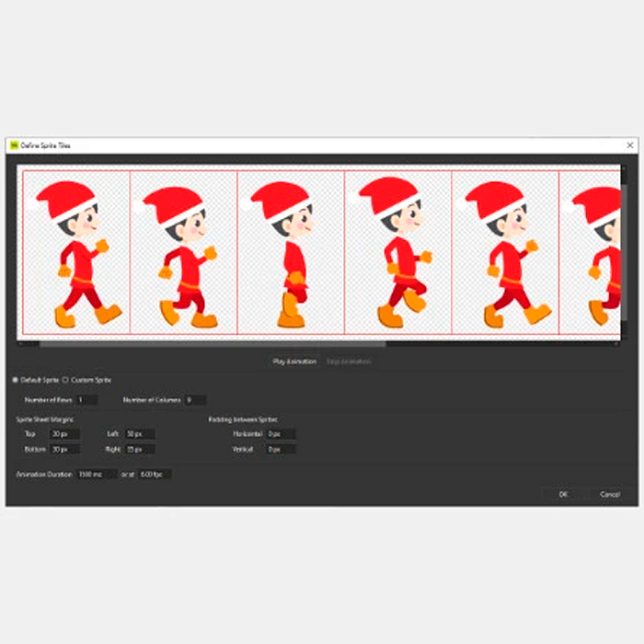
Task: Click the Vertical padding field
Action: click(281, 449)
